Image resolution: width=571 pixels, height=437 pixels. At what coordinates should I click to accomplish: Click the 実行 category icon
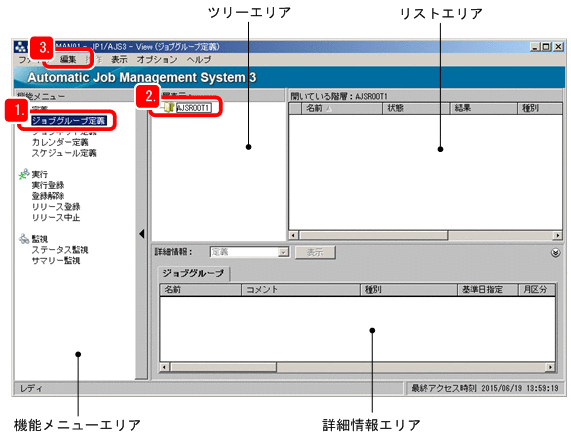[x=24, y=174]
